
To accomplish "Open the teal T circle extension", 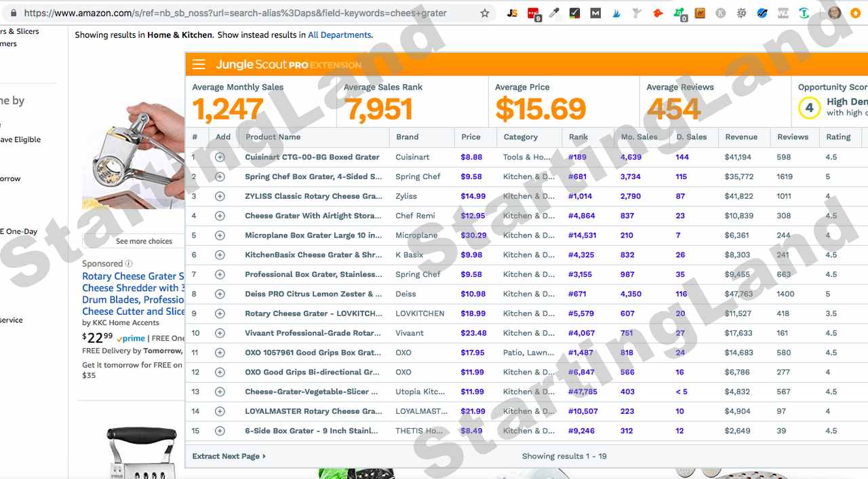I will 804,13.
